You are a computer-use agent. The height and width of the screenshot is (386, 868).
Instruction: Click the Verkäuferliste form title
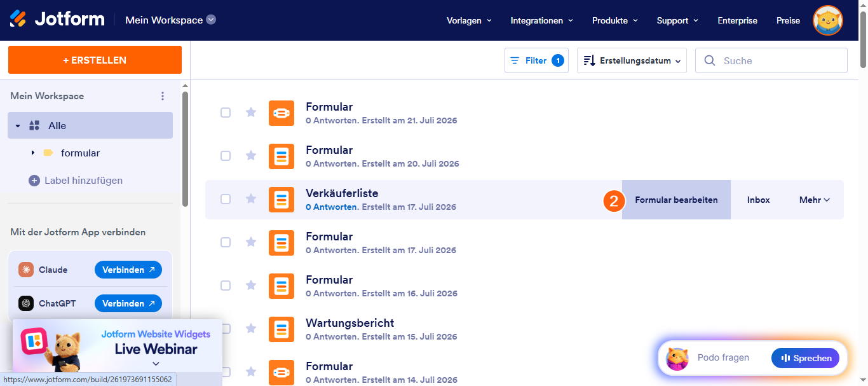tap(342, 193)
